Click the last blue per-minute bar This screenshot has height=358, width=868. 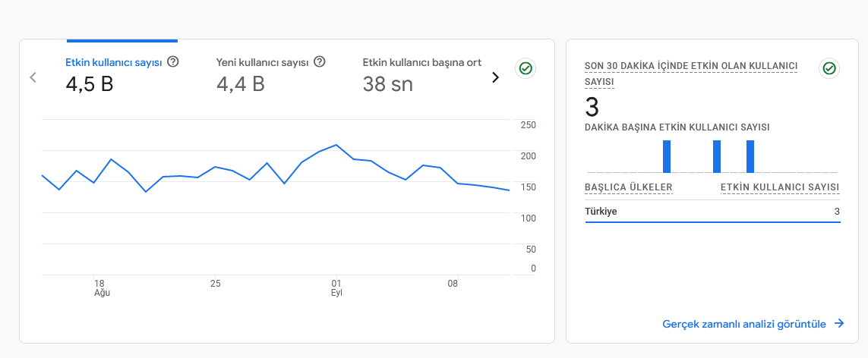coord(750,156)
